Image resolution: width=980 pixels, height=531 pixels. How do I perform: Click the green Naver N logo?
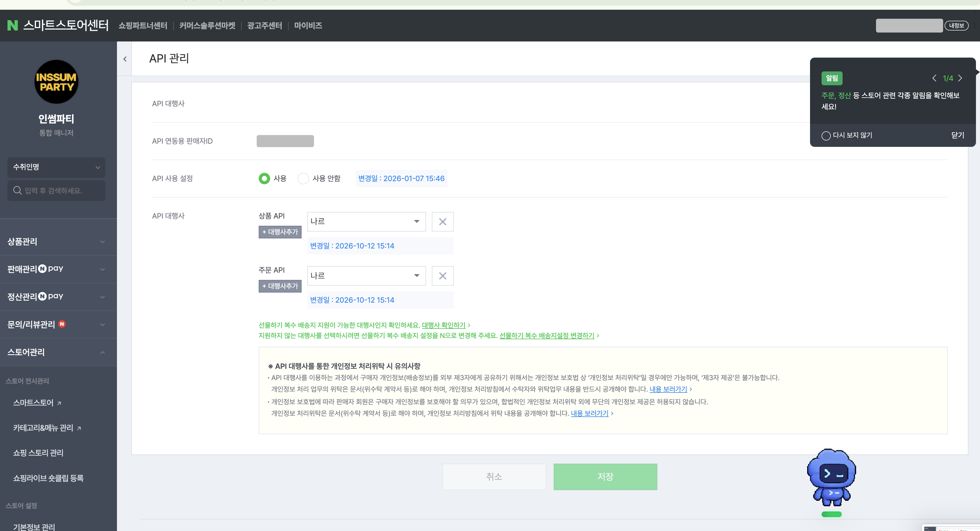tap(13, 26)
